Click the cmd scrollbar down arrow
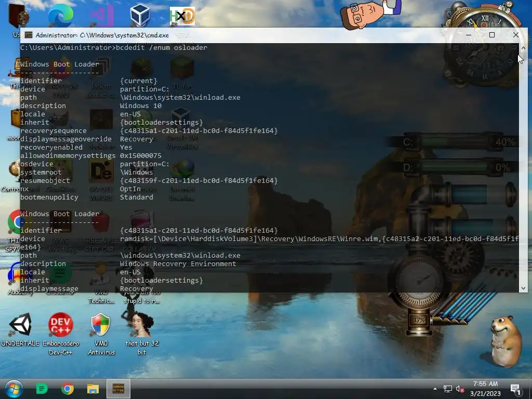Screen dimensions: 532x399 click(x=523, y=288)
